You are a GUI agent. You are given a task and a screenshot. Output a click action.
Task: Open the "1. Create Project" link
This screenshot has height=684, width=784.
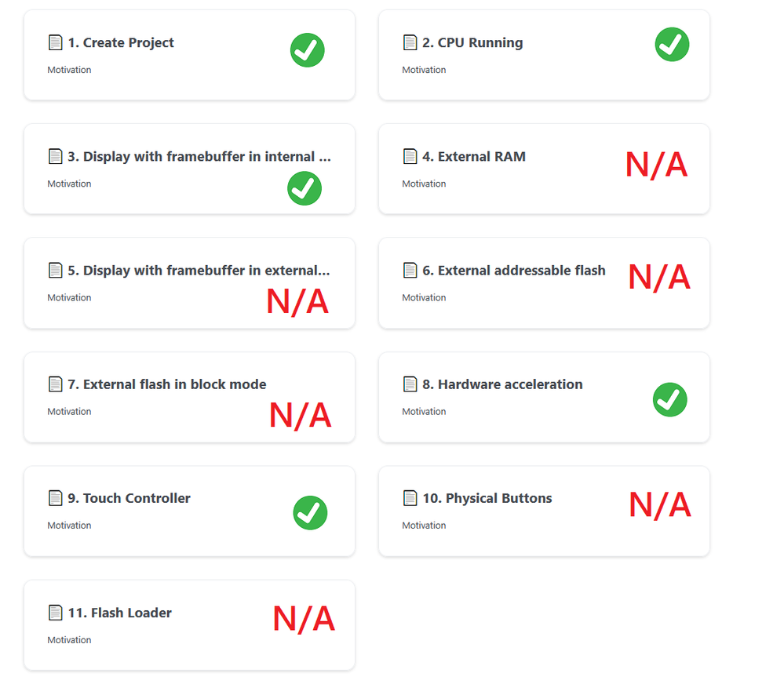point(128,42)
